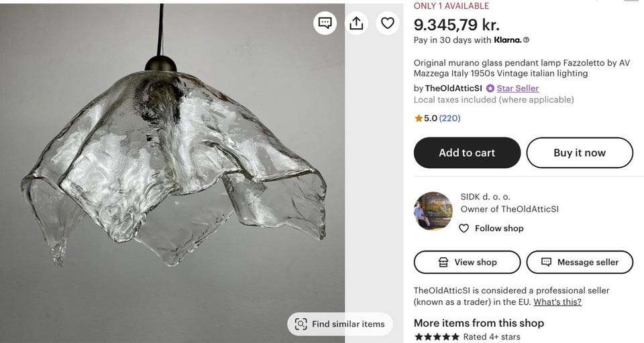Open the View shop button
The height and width of the screenshot is (343, 644).
pyautogui.click(x=467, y=262)
